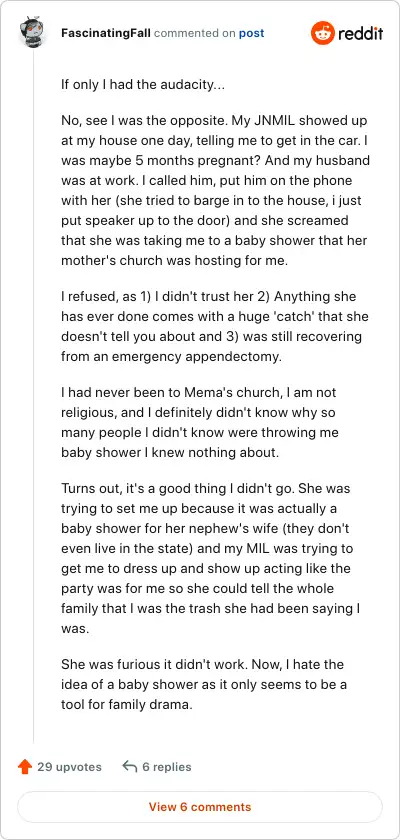This screenshot has width=400, height=840.
Task: Click the "View 6 comments" button
Action: tap(200, 807)
